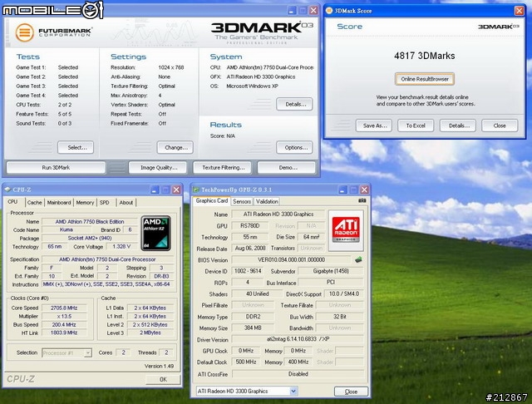The width and height of the screenshot is (532, 404).
Task: Select the Graphics Card tab in GPU-Z
Action: 212,201
